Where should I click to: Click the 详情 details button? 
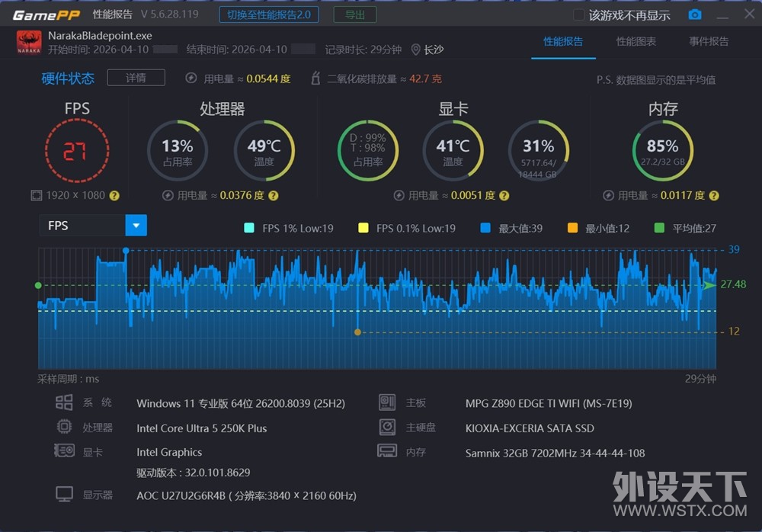pyautogui.click(x=136, y=78)
